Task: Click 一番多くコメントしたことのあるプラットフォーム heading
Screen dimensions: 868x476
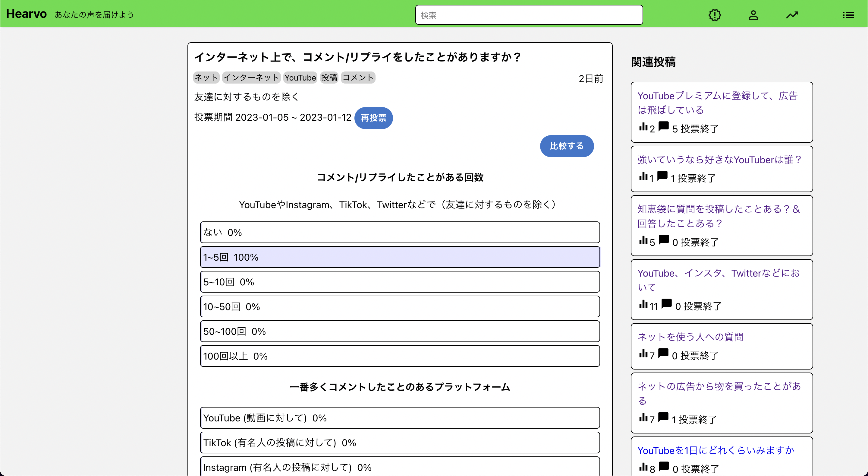Action: pyautogui.click(x=400, y=387)
